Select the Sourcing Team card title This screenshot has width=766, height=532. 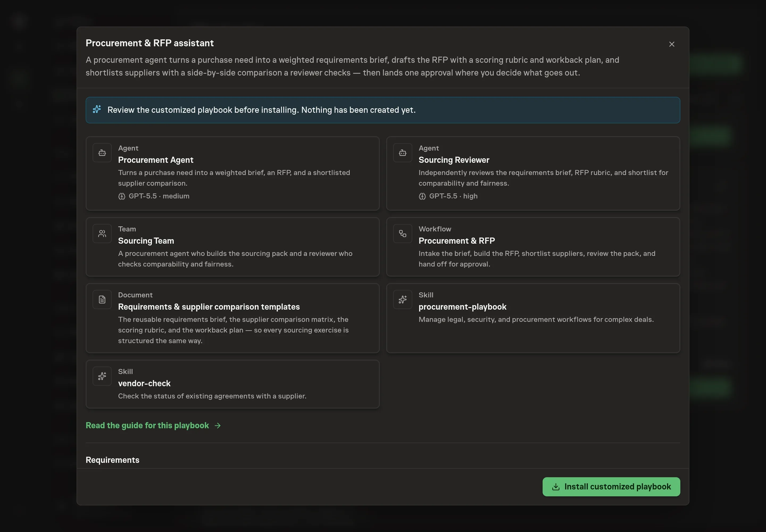tap(146, 241)
